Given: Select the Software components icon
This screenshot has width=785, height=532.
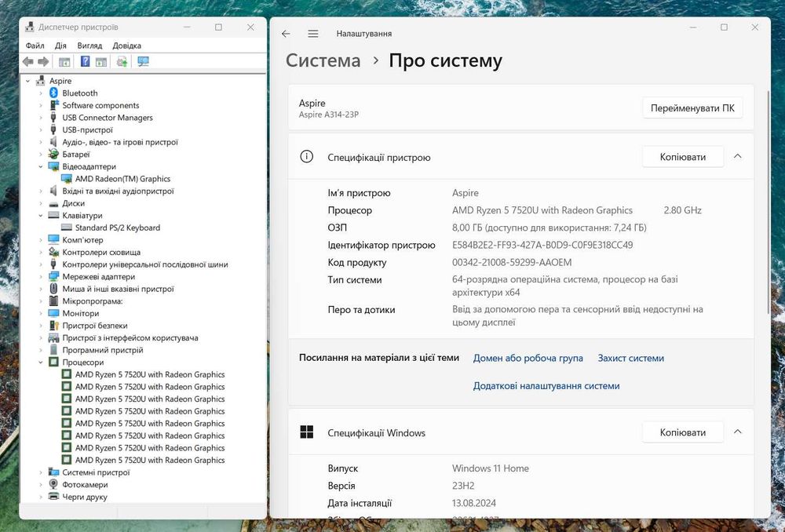Looking at the screenshot, I should pyautogui.click(x=53, y=105).
